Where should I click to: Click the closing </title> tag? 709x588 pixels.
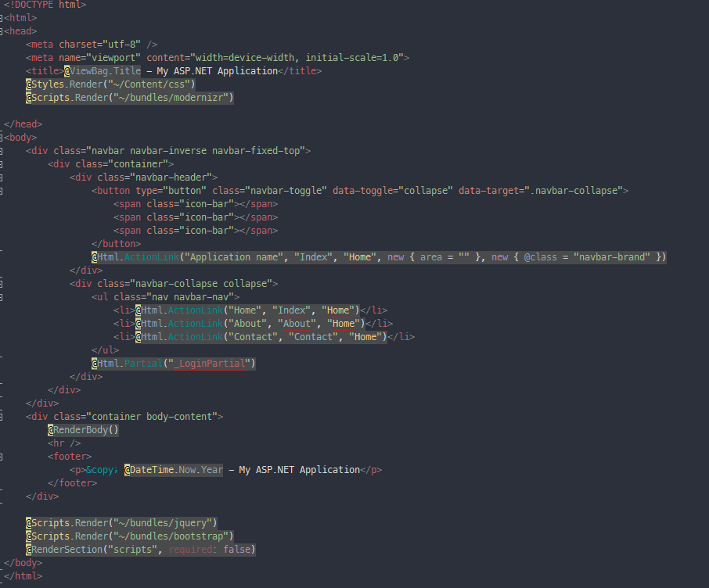click(x=300, y=71)
